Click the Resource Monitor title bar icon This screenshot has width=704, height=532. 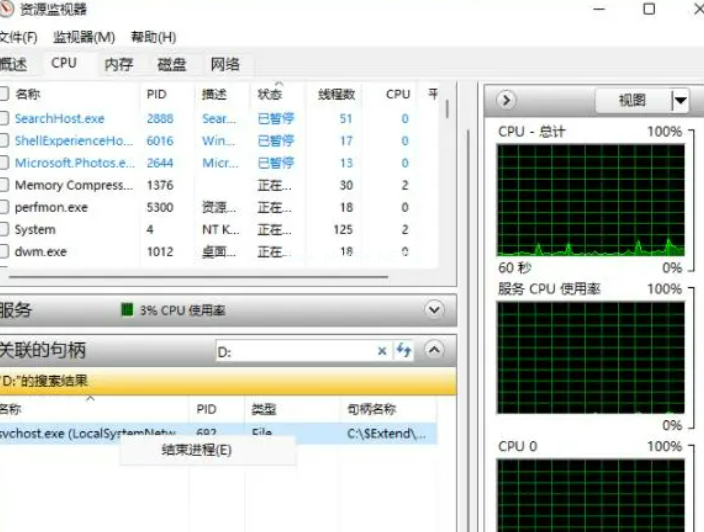[x=6, y=9]
